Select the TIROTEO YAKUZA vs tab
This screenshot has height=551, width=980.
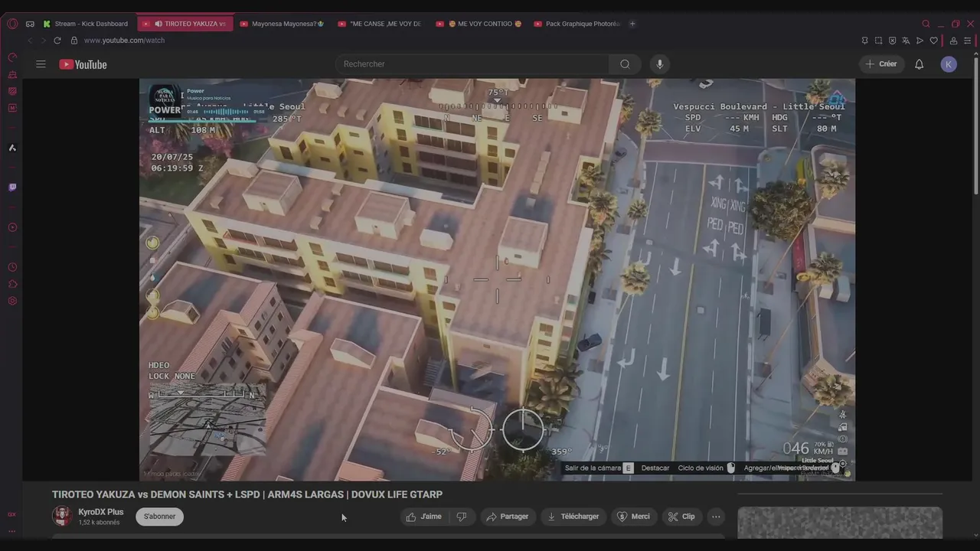pos(185,24)
